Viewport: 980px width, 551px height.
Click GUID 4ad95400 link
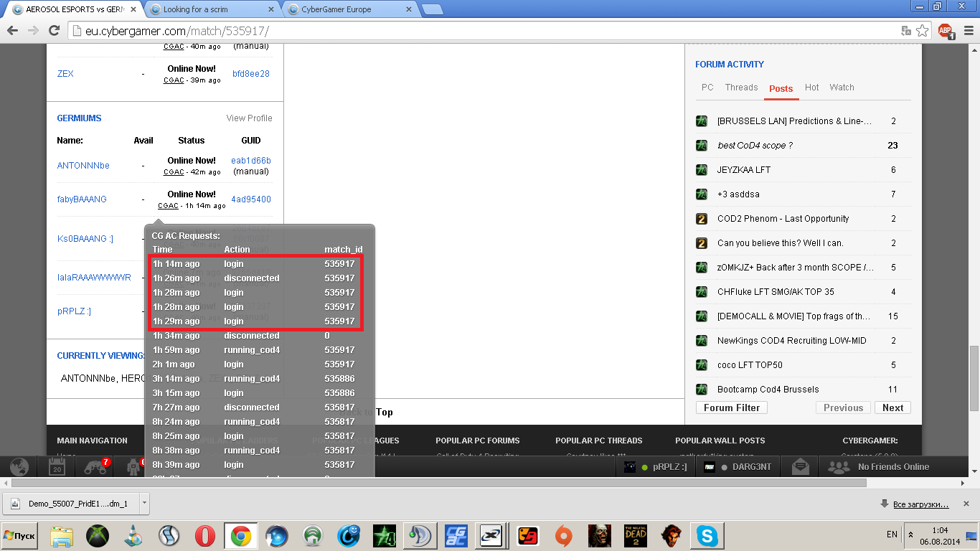coord(251,199)
